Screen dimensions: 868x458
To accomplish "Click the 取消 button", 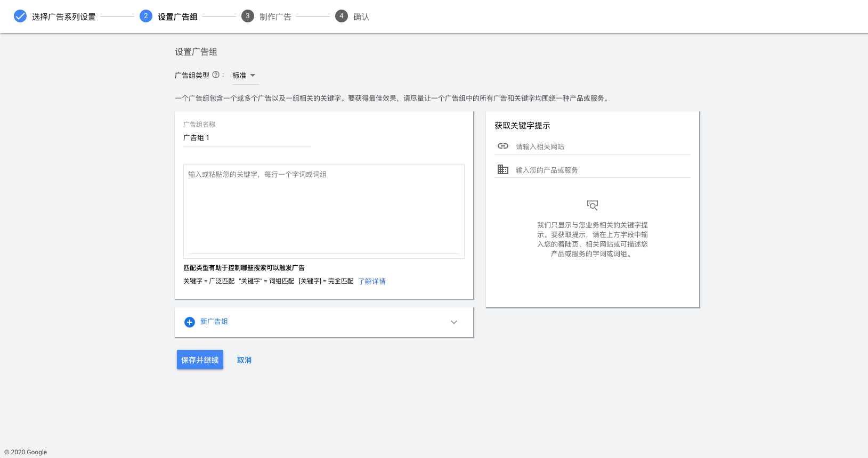I will [x=245, y=361].
